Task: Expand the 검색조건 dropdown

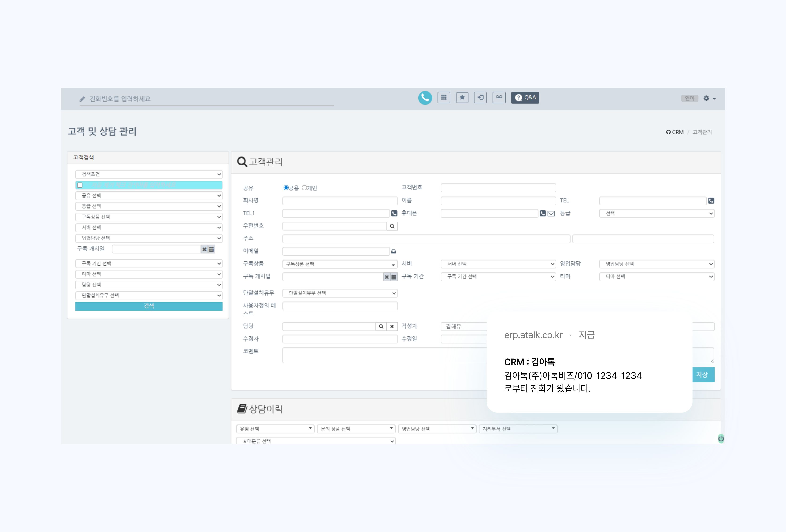Action: point(149,175)
